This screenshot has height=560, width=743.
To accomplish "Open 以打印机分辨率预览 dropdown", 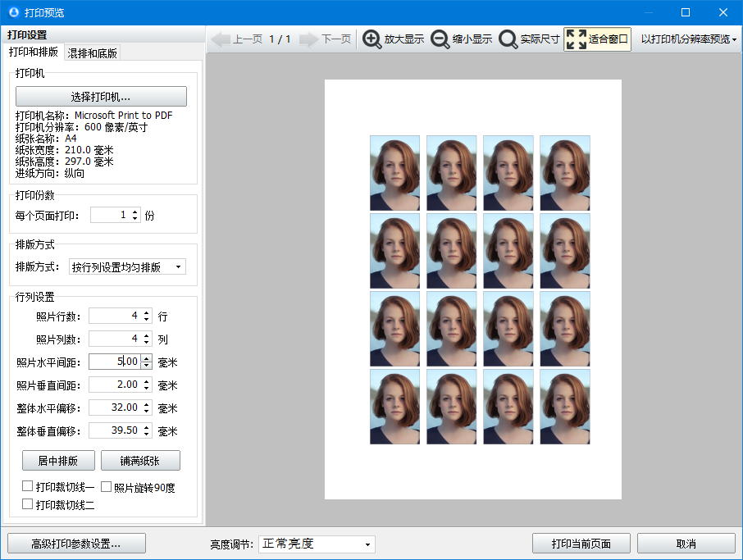I will [689, 39].
